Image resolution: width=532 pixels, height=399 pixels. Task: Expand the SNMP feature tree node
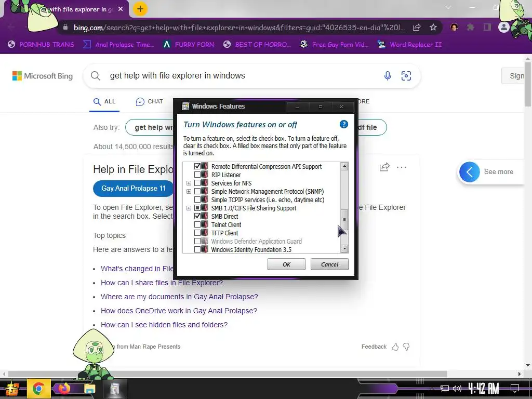(x=189, y=191)
